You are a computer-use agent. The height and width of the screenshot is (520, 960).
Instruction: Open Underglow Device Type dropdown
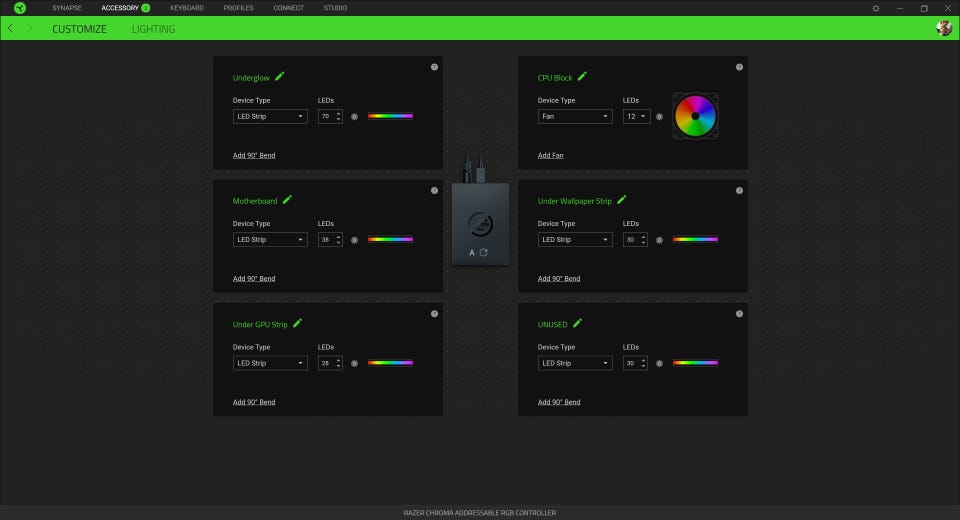point(270,116)
